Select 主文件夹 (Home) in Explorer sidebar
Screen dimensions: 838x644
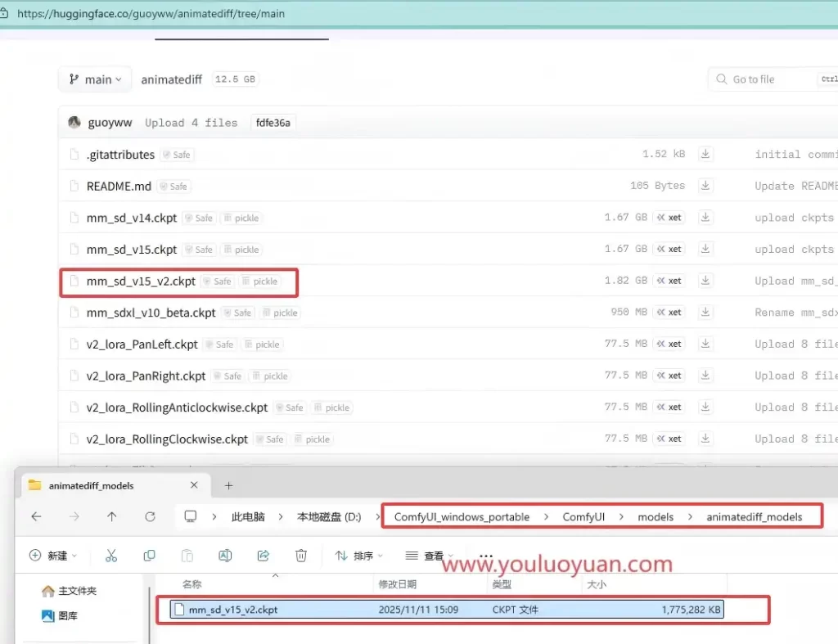(x=70, y=591)
